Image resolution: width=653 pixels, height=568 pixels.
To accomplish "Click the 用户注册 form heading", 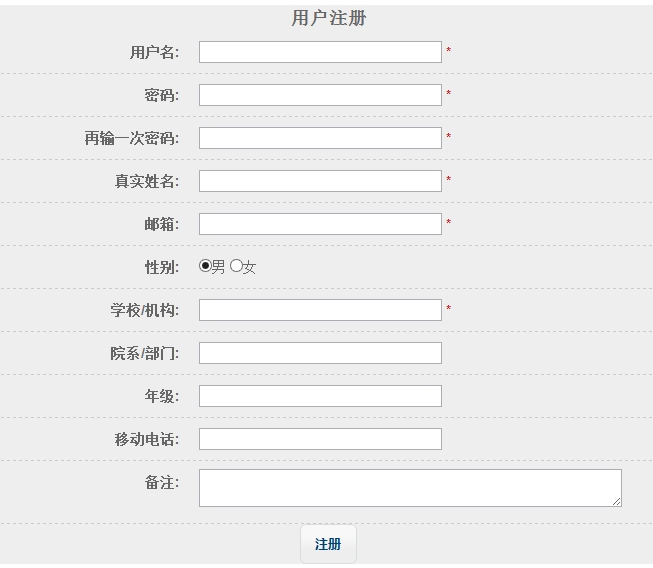I will [x=328, y=18].
